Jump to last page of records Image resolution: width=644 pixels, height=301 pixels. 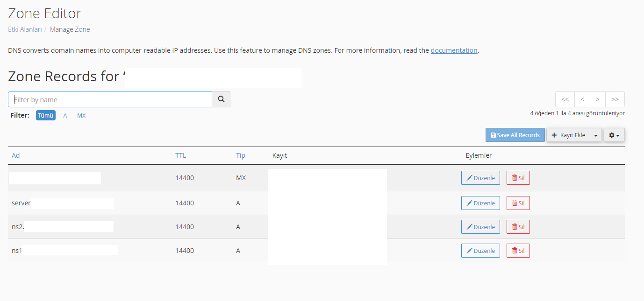click(615, 99)
